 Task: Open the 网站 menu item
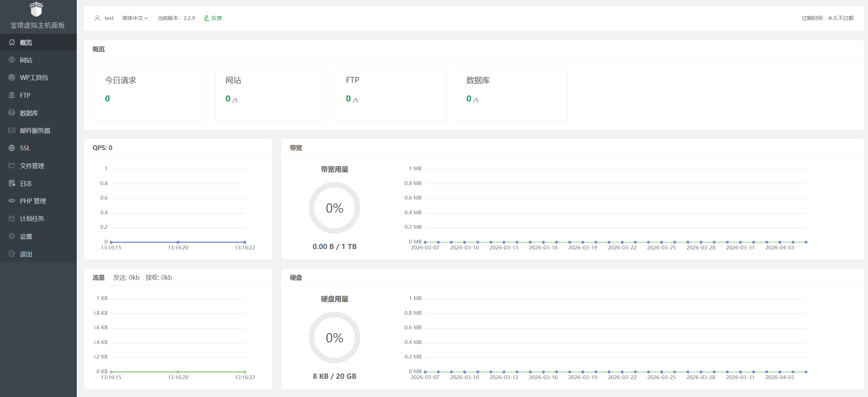(x=26, y=60)
